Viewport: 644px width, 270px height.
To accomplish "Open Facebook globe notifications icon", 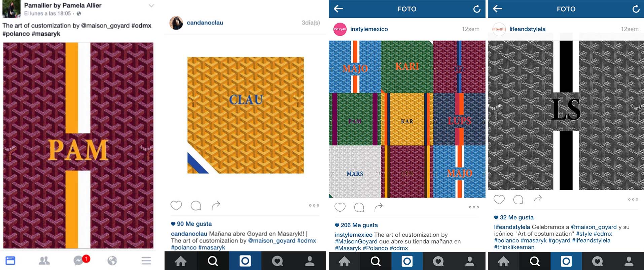I will pos(112,261).
